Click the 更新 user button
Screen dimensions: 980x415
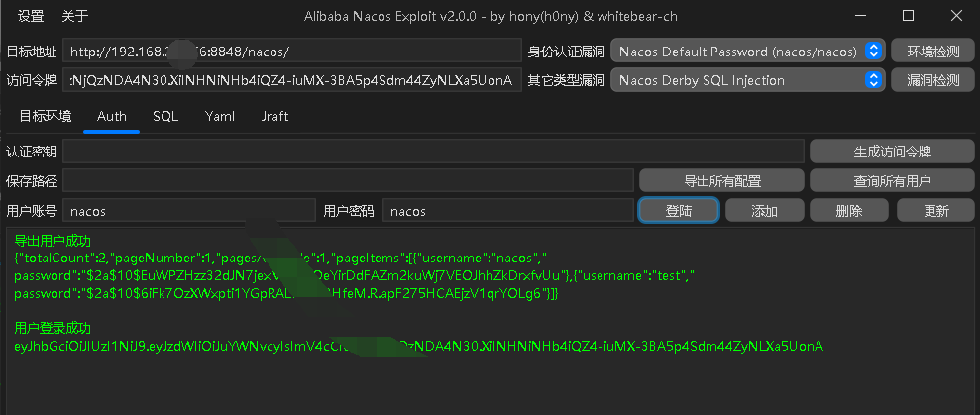click(935, 211)
